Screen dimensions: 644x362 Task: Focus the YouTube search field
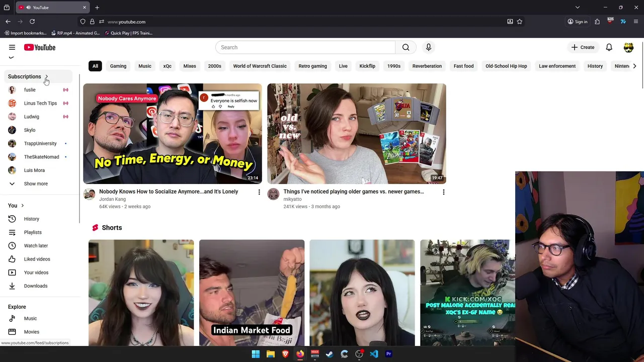305,47
